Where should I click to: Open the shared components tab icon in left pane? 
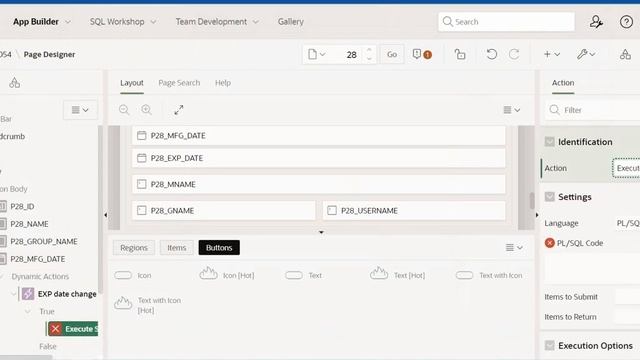[15, 83]
